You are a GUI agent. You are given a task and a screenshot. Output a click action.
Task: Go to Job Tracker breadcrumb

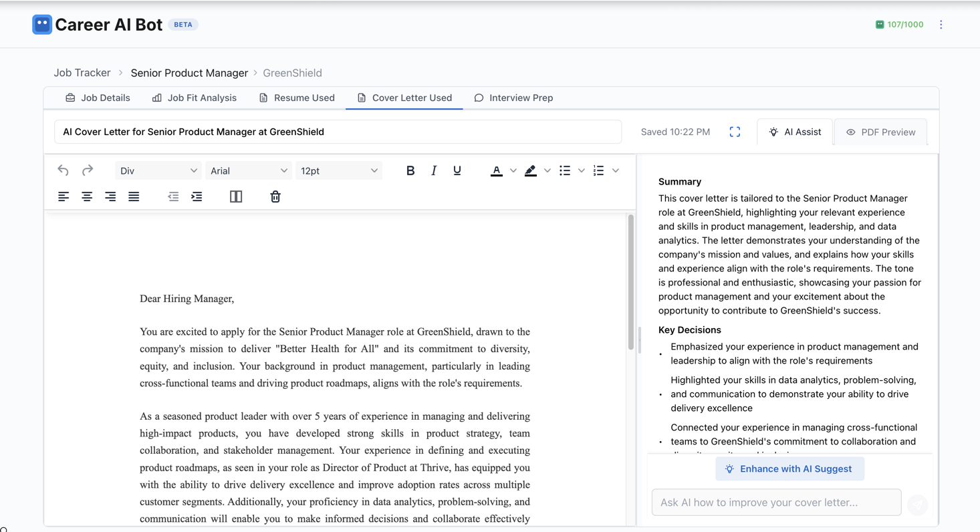(x=82, y=73)
